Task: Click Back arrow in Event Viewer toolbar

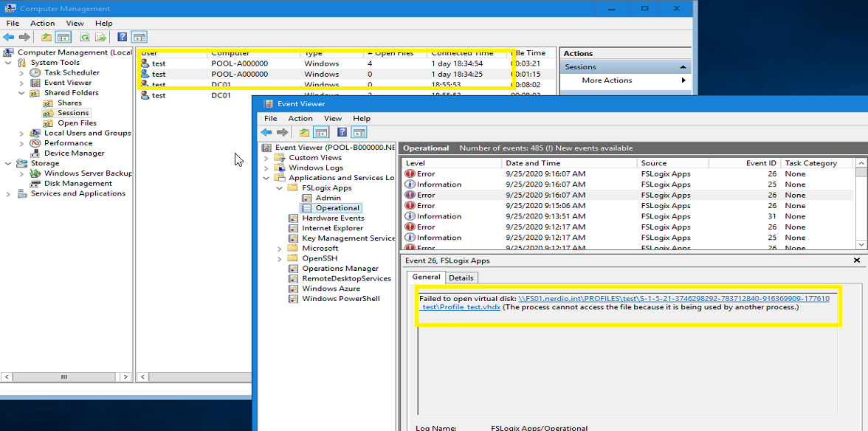Action: [x=266, y=132]
